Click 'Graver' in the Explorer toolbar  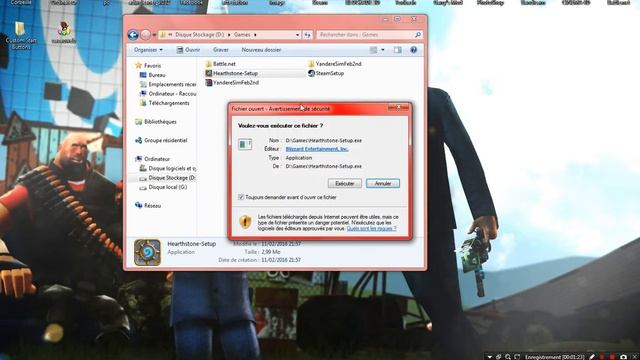pos(221,50)
